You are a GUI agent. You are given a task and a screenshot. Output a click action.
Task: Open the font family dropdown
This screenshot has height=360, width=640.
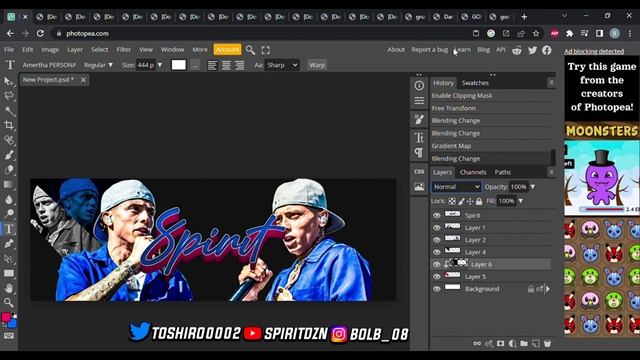tap(49, 65)
